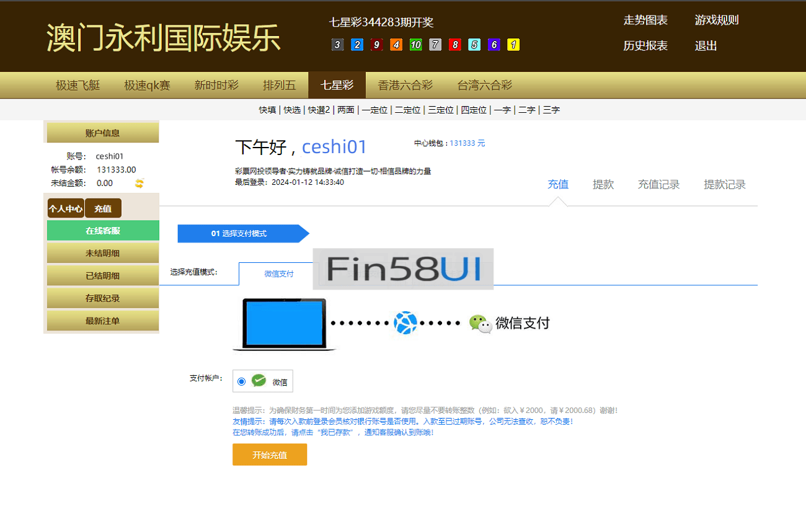Switch to the 香港六合彩 game tab

[404, 85]
